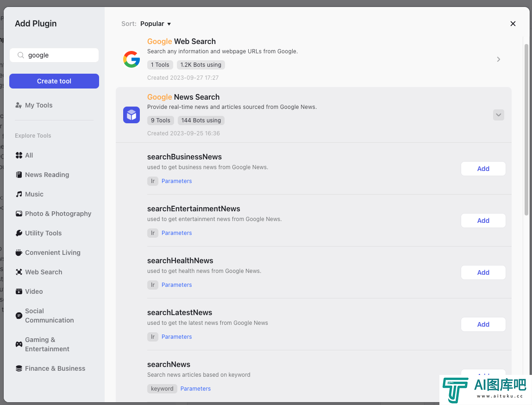Click the 144 Bots using tag

coord(201,120)
